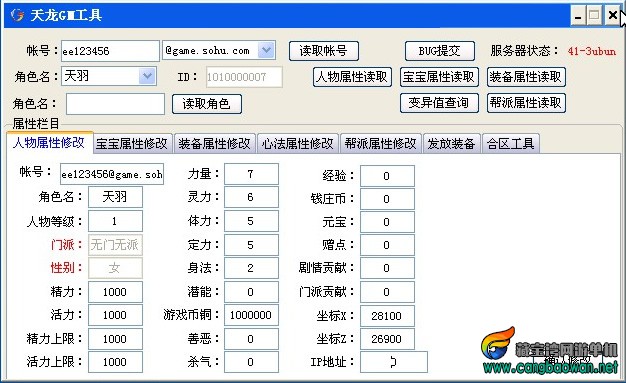The width and height of the screenshot is (626, 383).
Task: Click the empty 角色名 search field
Action: [115, 104]
